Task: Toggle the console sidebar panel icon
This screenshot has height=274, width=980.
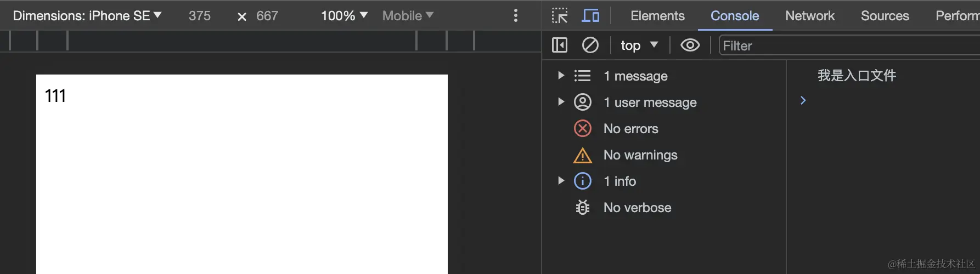Action: click(x=559, y=45)
